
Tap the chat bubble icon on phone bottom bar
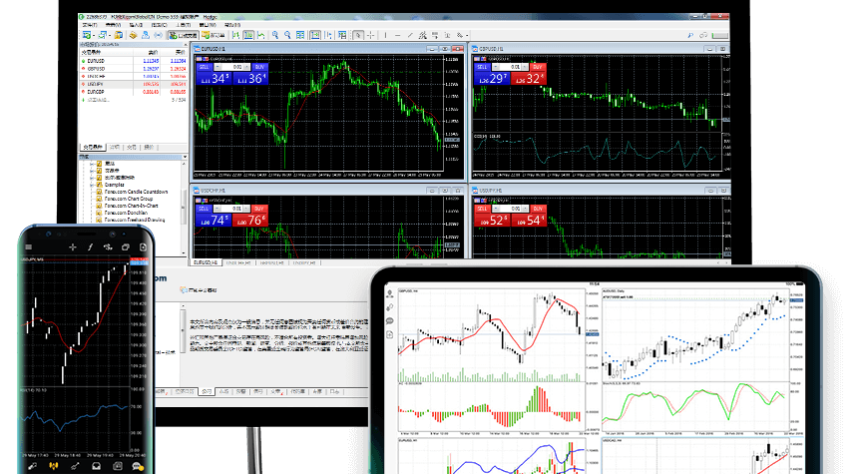pyautogui.click(x=96, y=465)
